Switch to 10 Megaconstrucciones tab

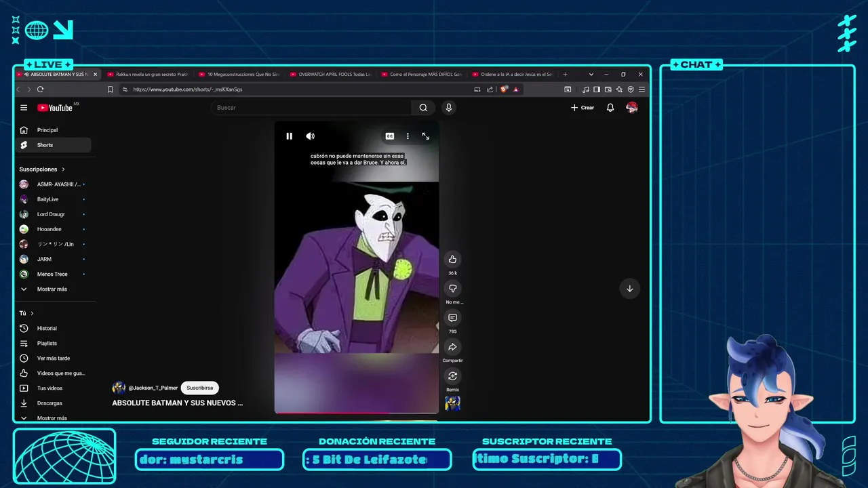(x=238, y=74)
